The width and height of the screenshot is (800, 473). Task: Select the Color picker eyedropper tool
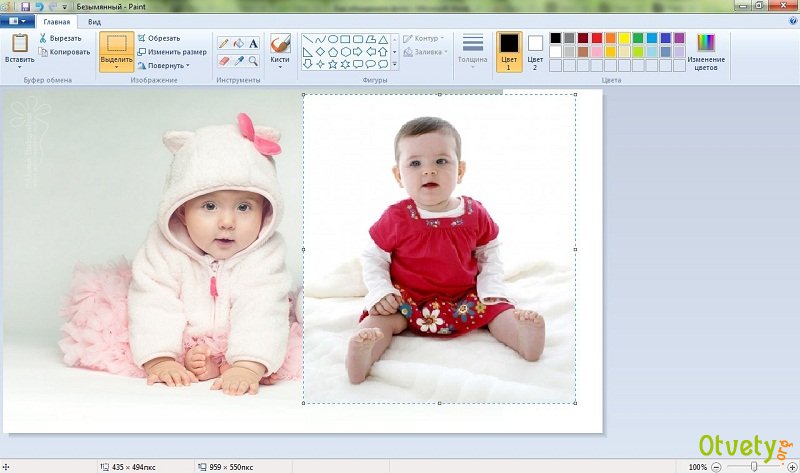pos(239,60)
